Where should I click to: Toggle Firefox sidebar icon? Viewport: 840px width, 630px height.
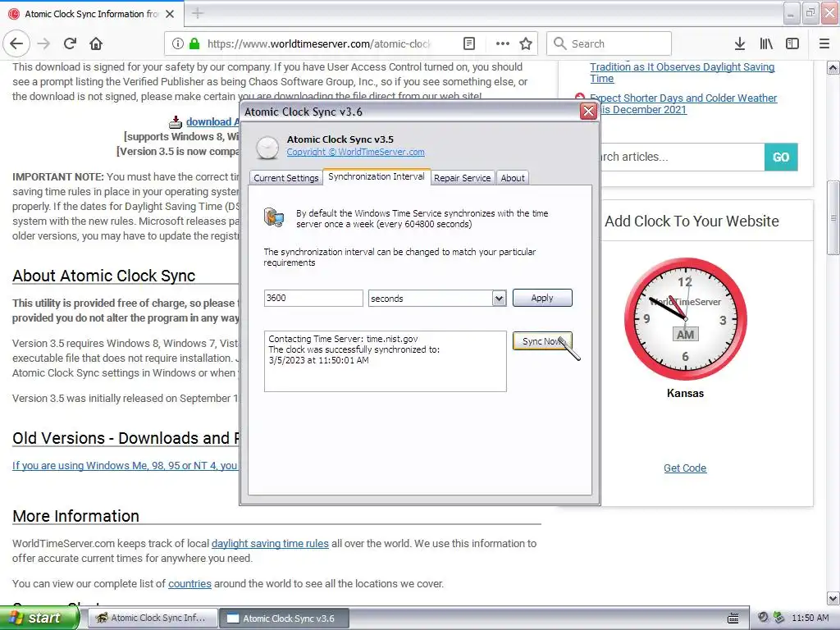[792, 43]
